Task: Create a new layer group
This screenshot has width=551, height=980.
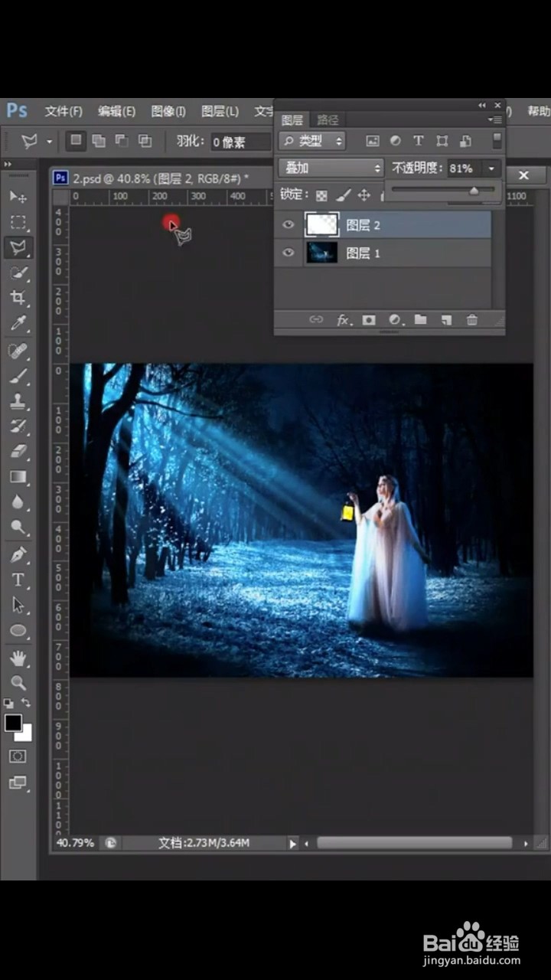Action: (420, 320)
